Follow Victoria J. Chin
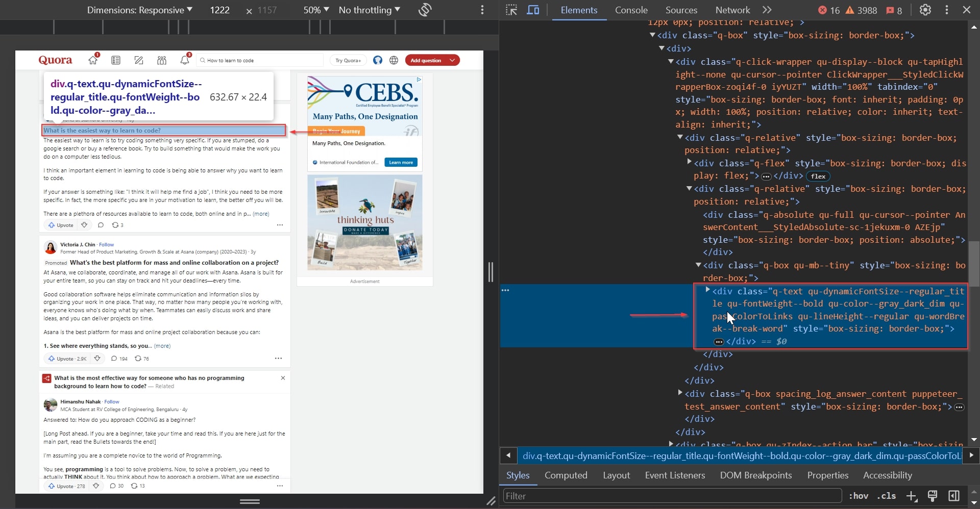 (x=106, y=244)
